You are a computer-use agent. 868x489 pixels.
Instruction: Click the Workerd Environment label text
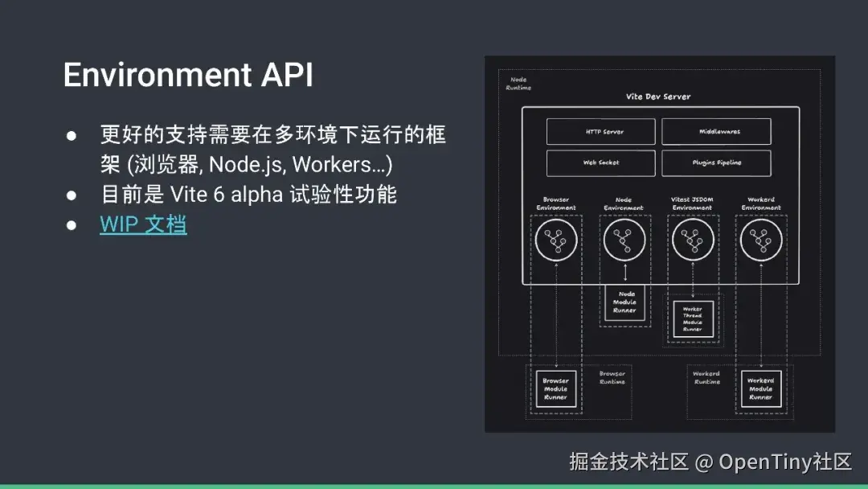pyautogui.click(x=761, y=203)
